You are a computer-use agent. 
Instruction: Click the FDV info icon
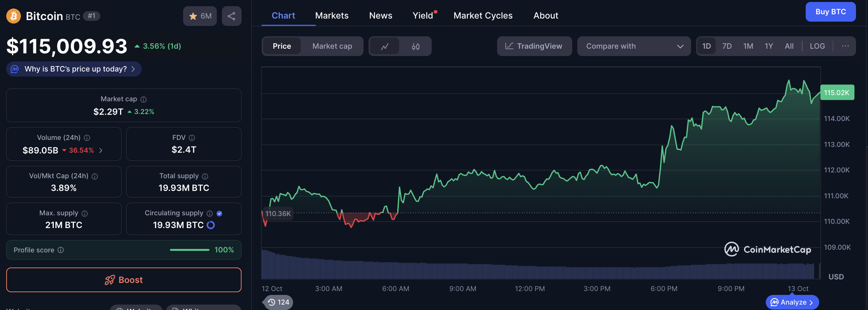(192, 138)
